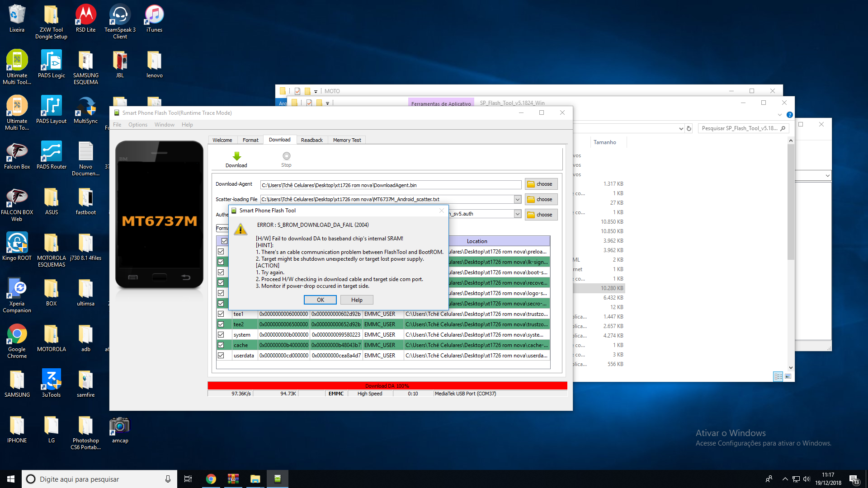This screenshot has width=868, height=488.
Task: Toggle checkbox of the boot-s row
Action: [x=221, y=272]
